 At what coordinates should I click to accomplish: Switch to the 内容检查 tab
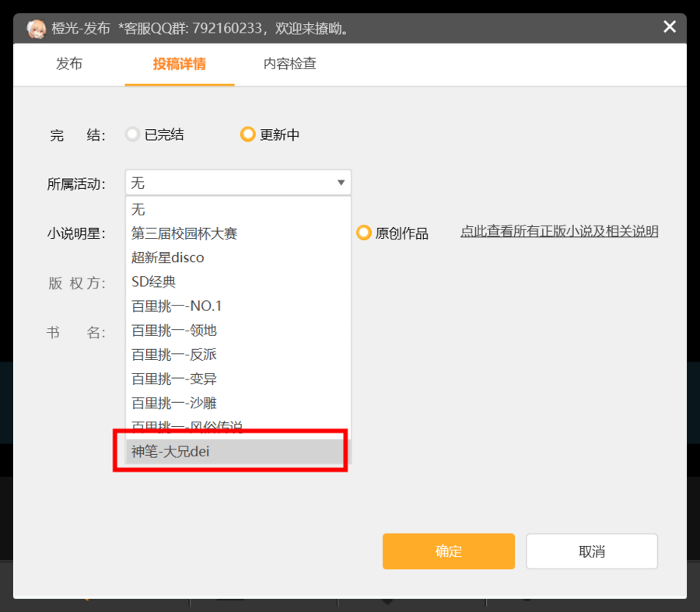point(290,64)
